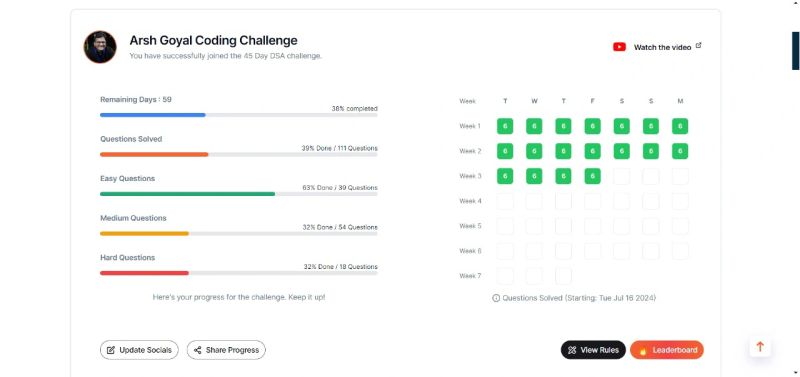The image size is (800, 377).
Task: Click the Easy Questions green progress bar
Action: click(187, 194)
